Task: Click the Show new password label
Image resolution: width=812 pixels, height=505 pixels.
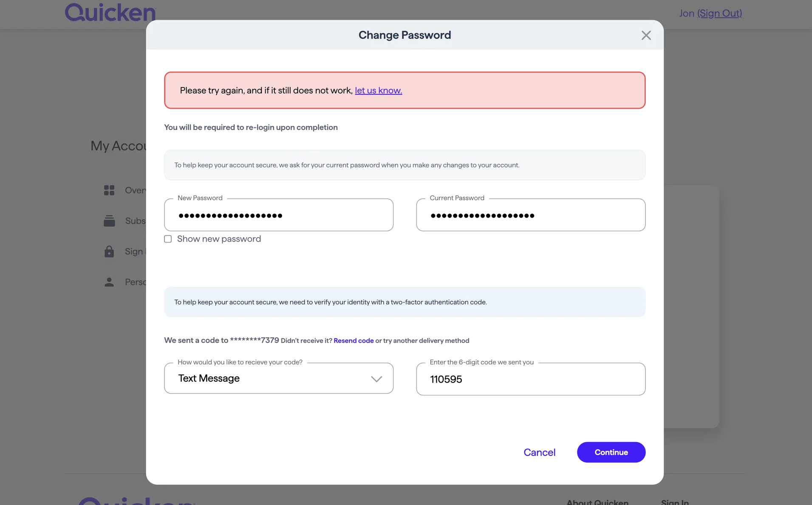Action: [x=219, y=239]
